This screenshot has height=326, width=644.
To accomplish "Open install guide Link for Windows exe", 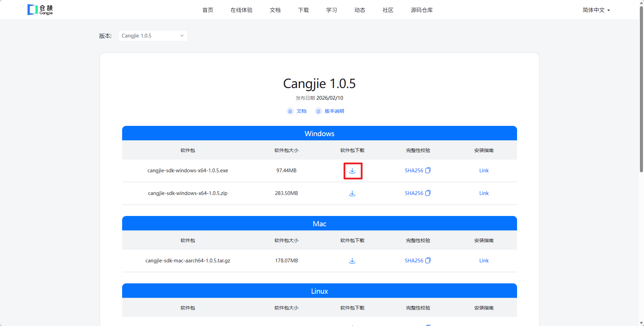I will [484, 171].
